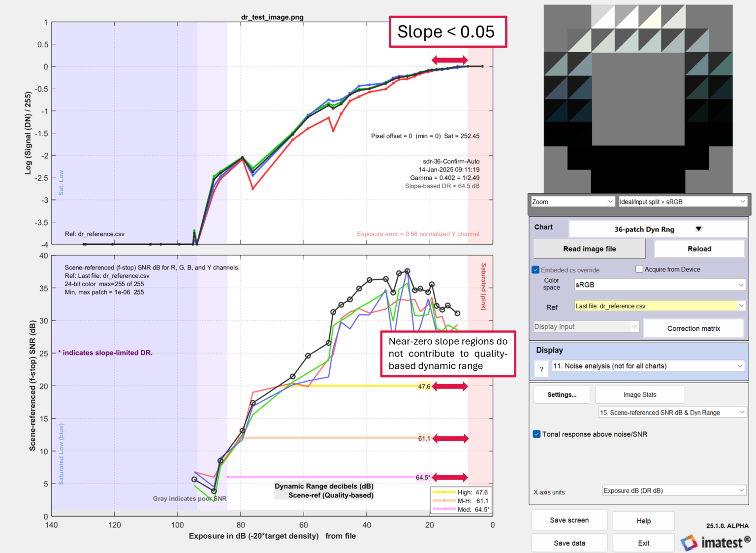Screen dimensions: 756x553
Task: Reload the current image
Action: (699, 249)
